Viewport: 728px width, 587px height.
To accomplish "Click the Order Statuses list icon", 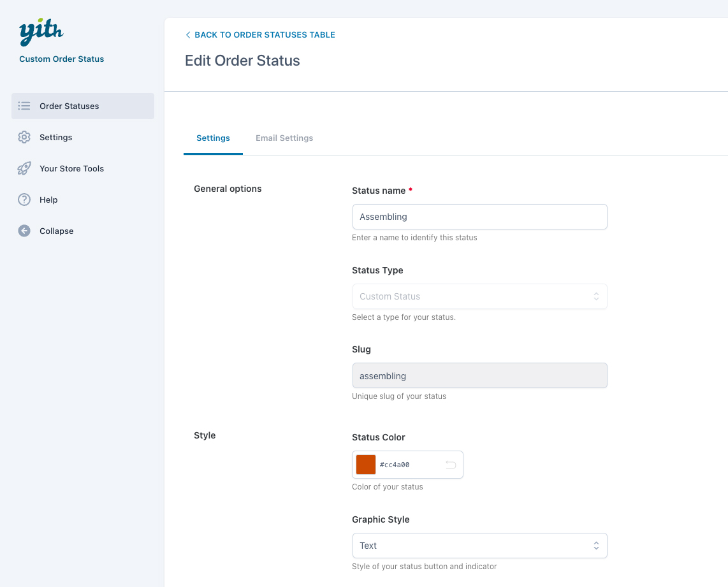I will [x=24, y=106].
